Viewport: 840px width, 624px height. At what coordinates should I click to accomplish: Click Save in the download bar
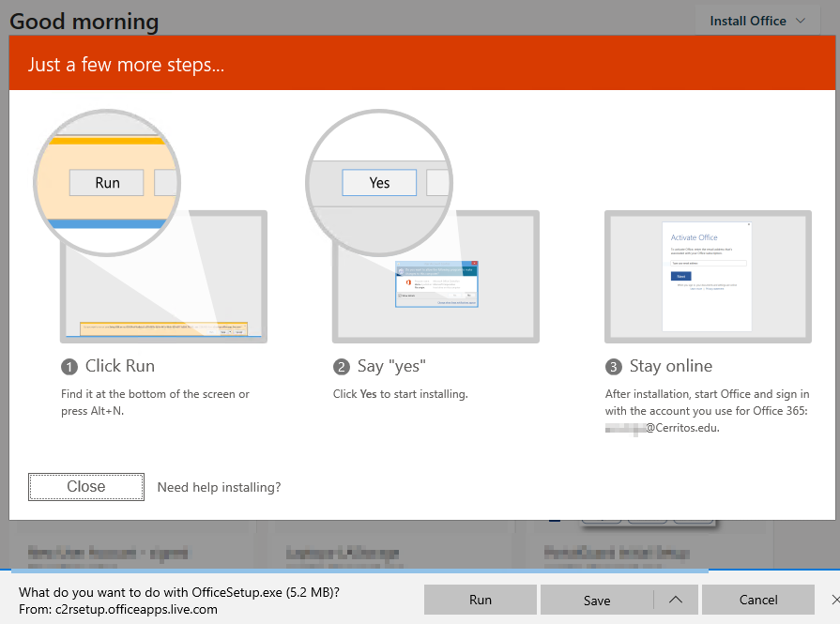(x=597, y=600)
